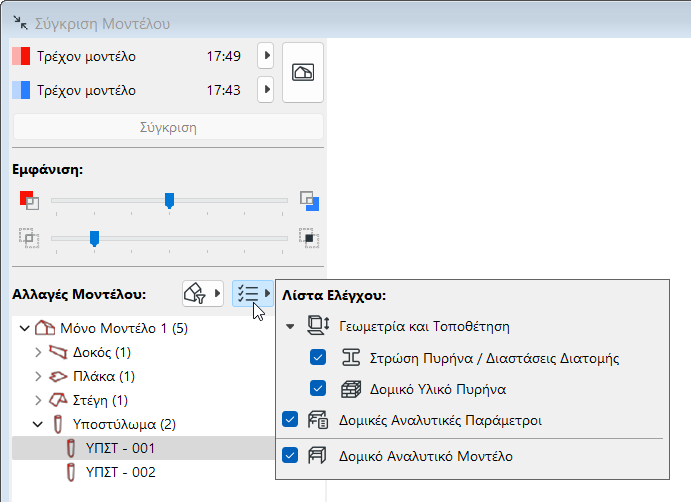Screen dimensions: 691x502
Task: Click the Μόνο Μοντέλο 1 model icon
Action: [x=45, y=328]
